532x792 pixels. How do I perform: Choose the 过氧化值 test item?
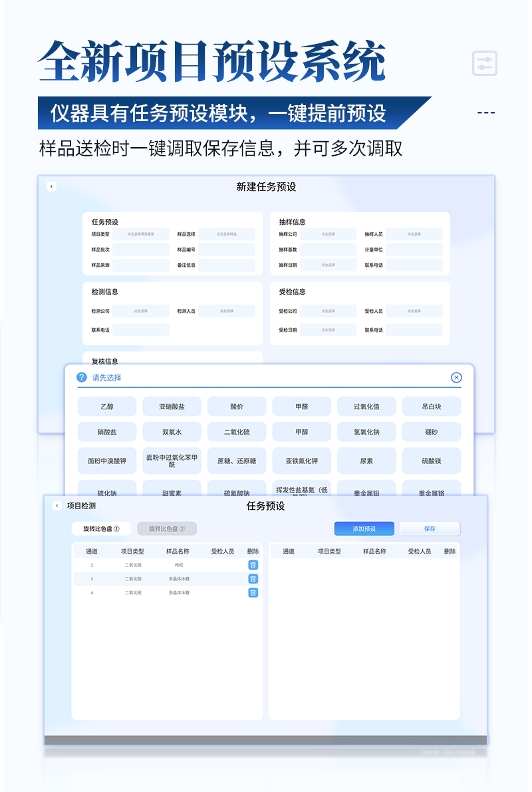coord(366,407)
